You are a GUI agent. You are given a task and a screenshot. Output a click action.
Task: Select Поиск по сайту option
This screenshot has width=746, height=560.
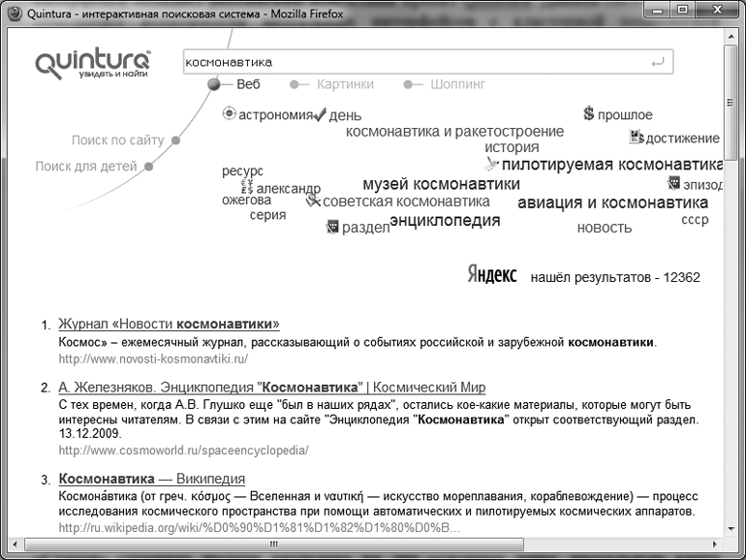(118, 140)
